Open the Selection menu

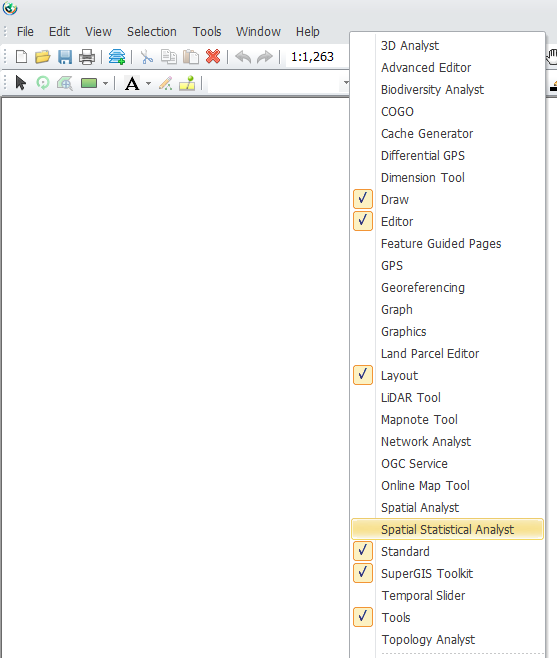[152, 31]
